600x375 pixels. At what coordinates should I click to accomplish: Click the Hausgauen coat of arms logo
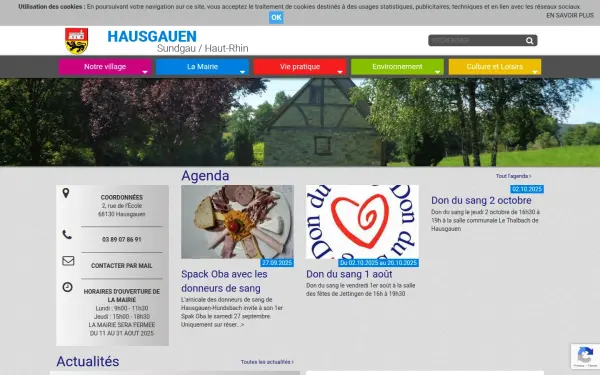(77, 41)
